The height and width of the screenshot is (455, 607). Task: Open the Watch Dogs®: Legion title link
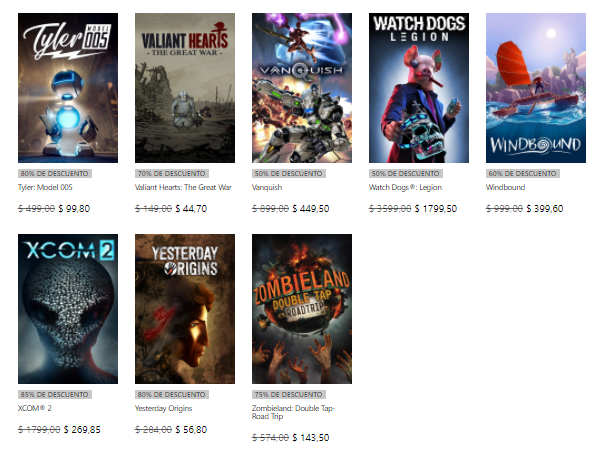(405, 187)
